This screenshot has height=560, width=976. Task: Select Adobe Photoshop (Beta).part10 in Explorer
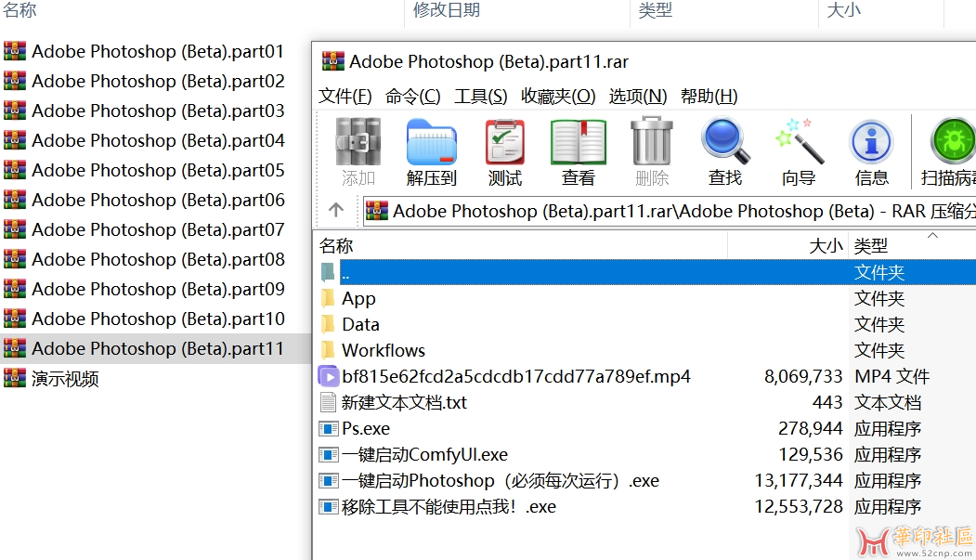[158, 319]
